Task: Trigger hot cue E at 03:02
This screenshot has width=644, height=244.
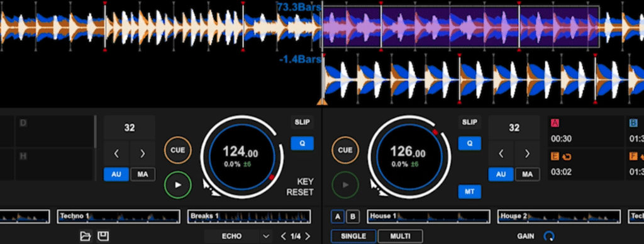Action: click(586, 164)
